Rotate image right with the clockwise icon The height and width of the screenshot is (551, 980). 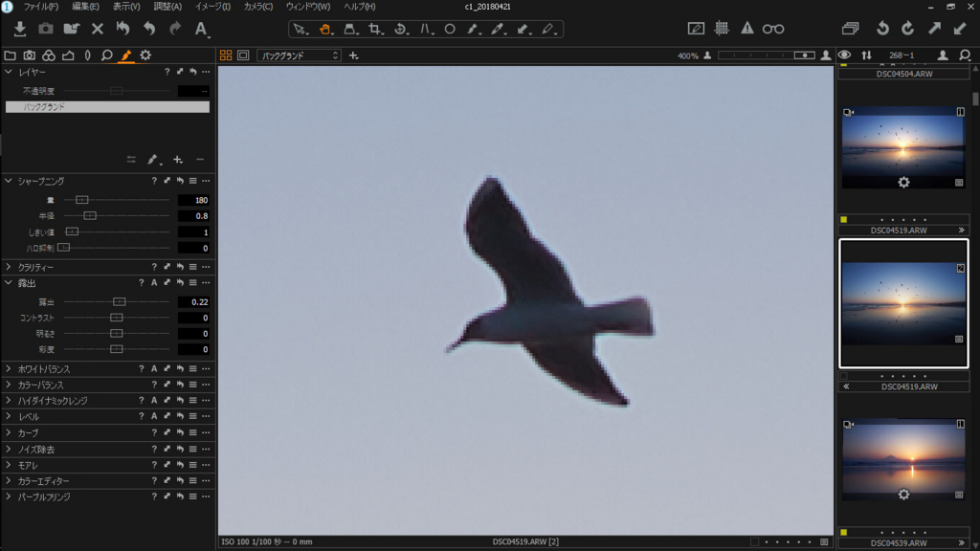click(907, 29)
